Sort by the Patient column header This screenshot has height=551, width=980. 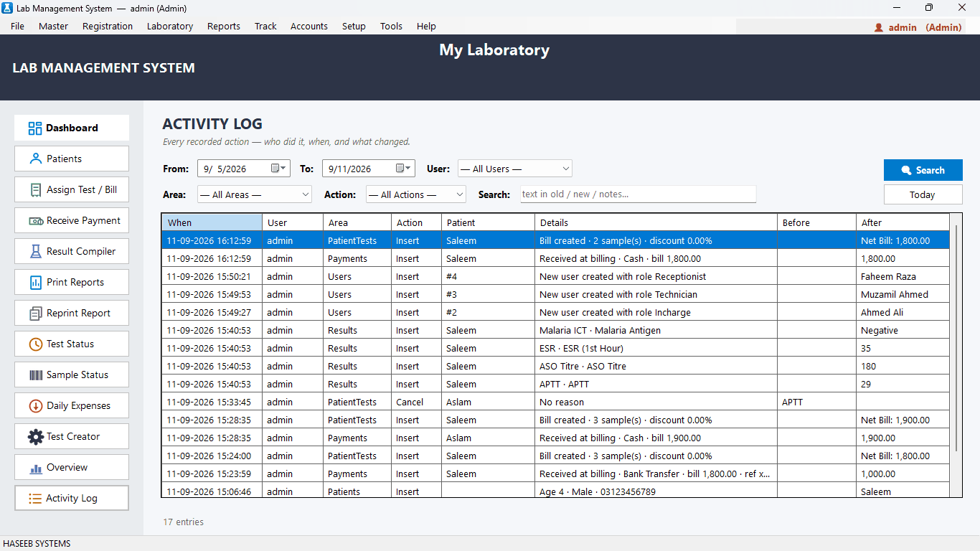[x=488, y=222]
